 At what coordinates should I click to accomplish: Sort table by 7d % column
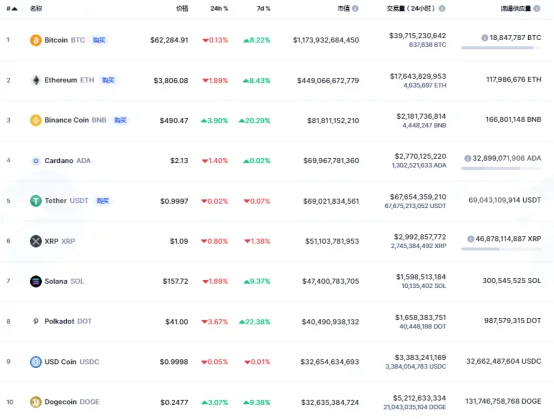[263, 8]
